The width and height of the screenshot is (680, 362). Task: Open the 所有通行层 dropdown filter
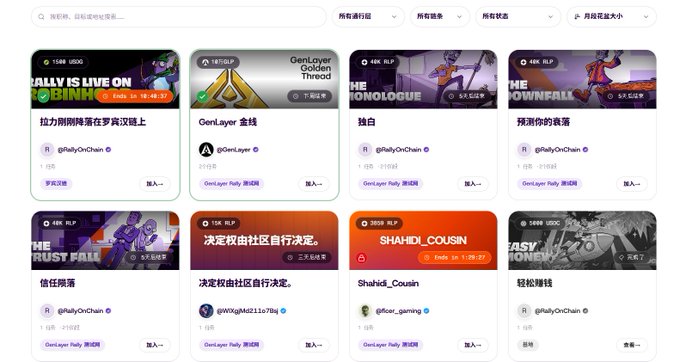click(368, 16)
